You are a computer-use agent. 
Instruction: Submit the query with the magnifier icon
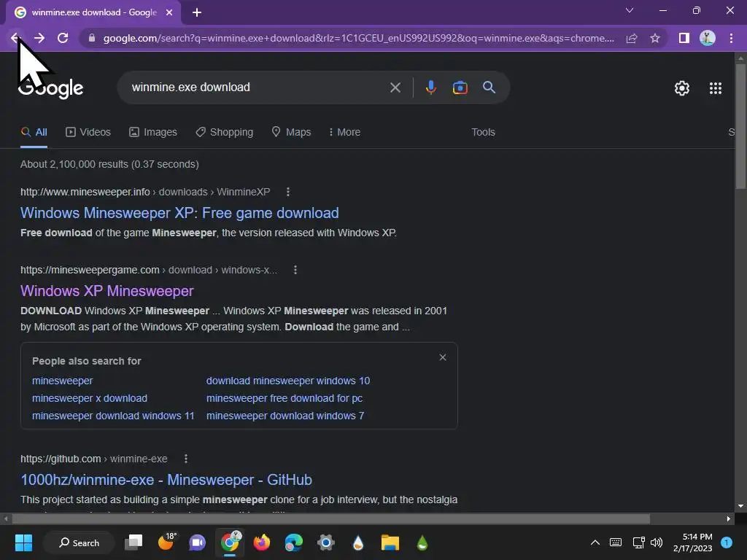pos(489,87)
